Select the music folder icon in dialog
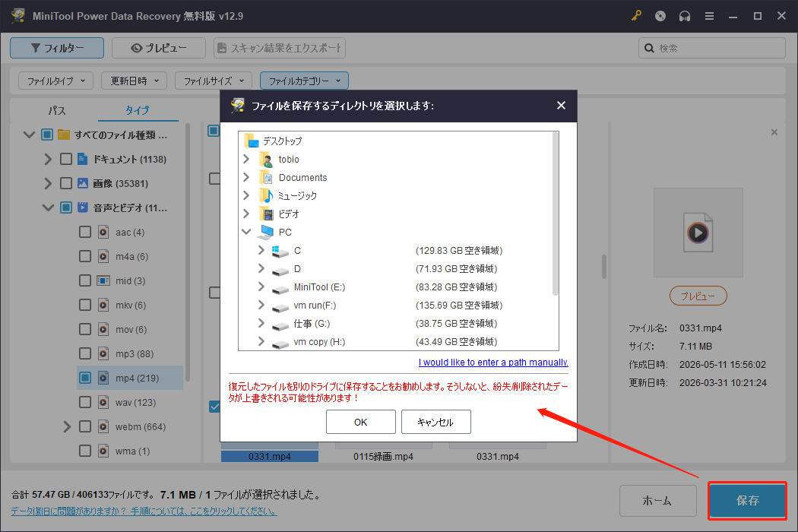798x532 pixels. (267, 195)
